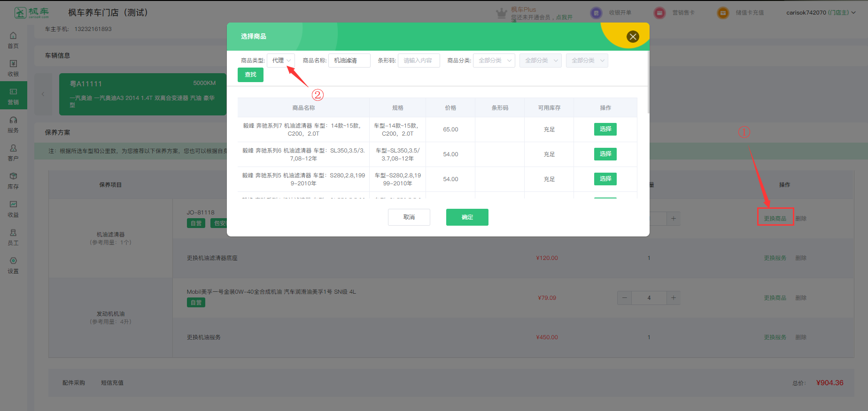
Task: Open third 全部分类 category dropdown
Action: point(587,61)
